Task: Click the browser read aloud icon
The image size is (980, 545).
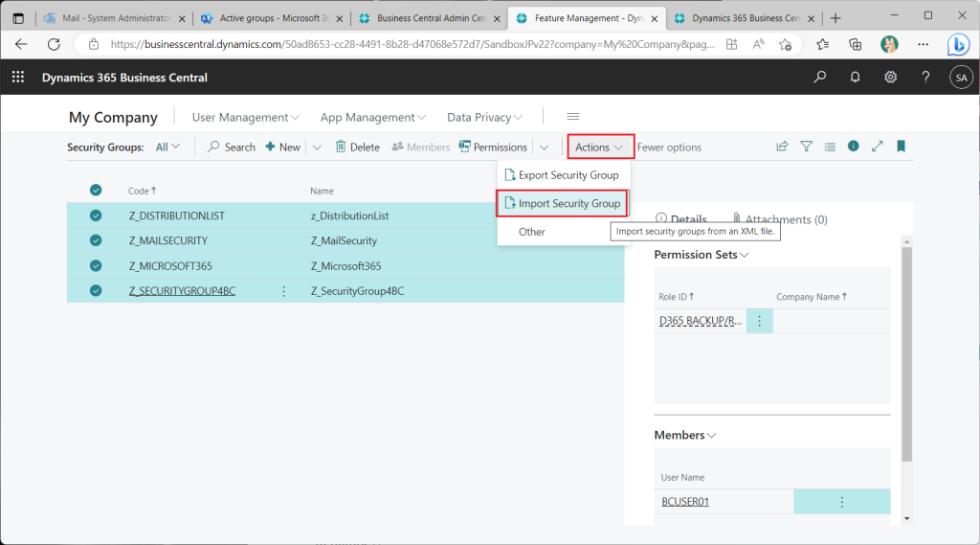Action: (758, 44)
